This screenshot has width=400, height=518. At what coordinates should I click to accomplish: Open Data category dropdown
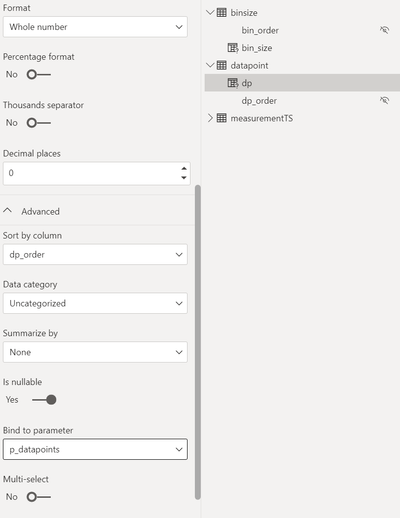click(x=95, y=303)
